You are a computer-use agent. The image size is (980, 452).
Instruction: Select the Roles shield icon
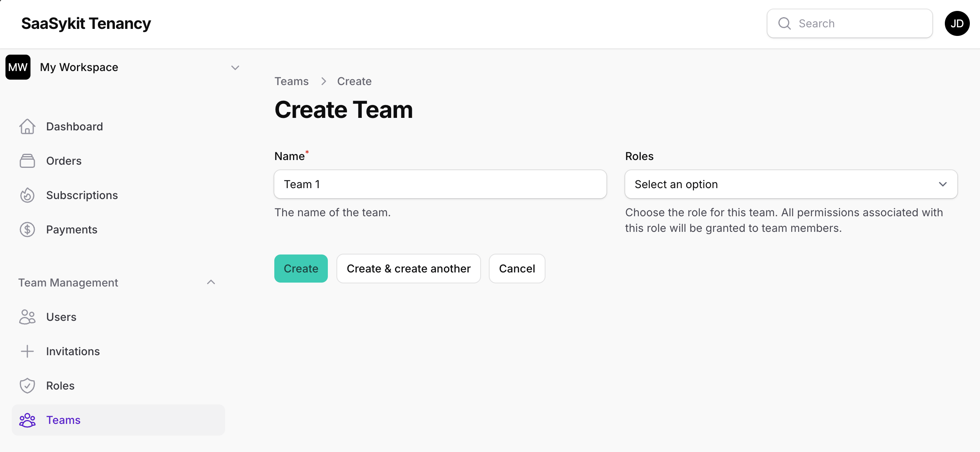point(27,385)
